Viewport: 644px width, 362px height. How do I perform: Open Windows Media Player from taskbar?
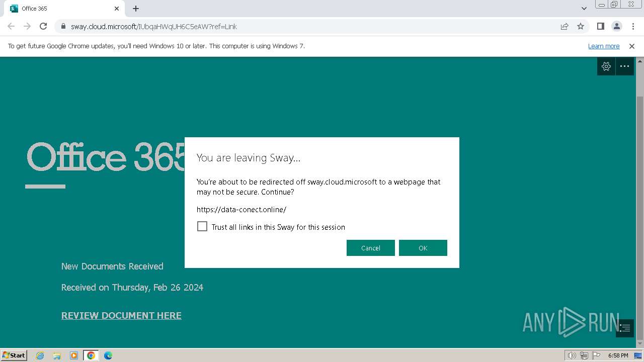74,355
